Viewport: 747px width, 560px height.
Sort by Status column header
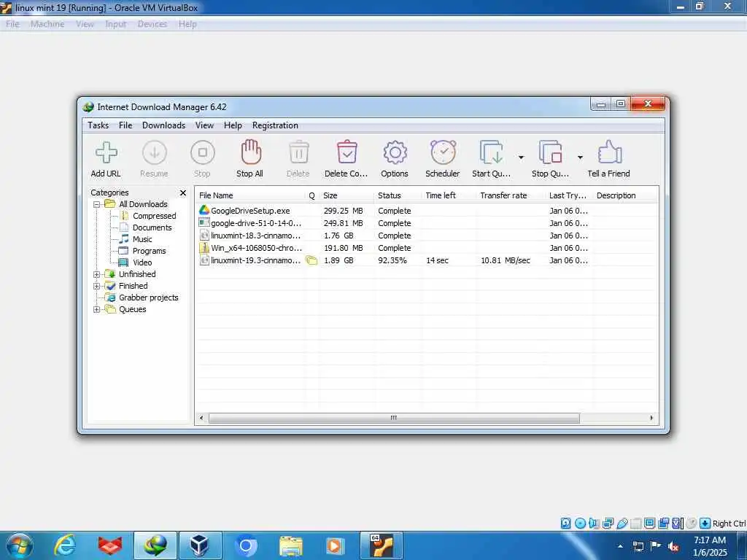point(398,195)
